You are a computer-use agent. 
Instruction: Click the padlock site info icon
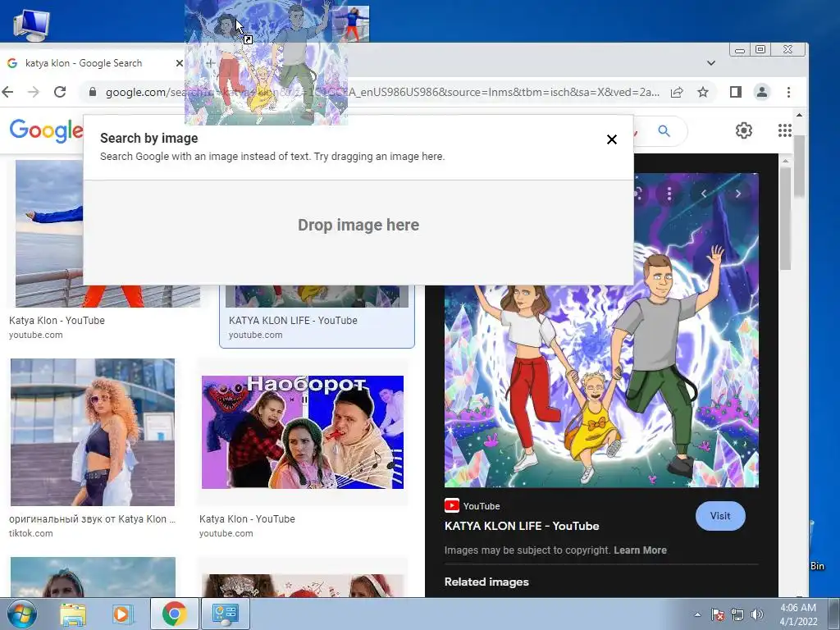[x=92, y=92]
